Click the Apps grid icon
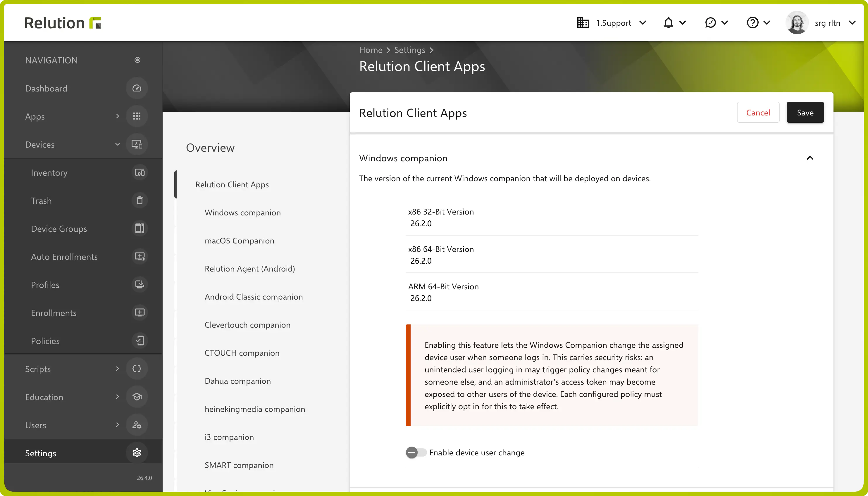Screen dimensions: 868x496 coord(137,116)
